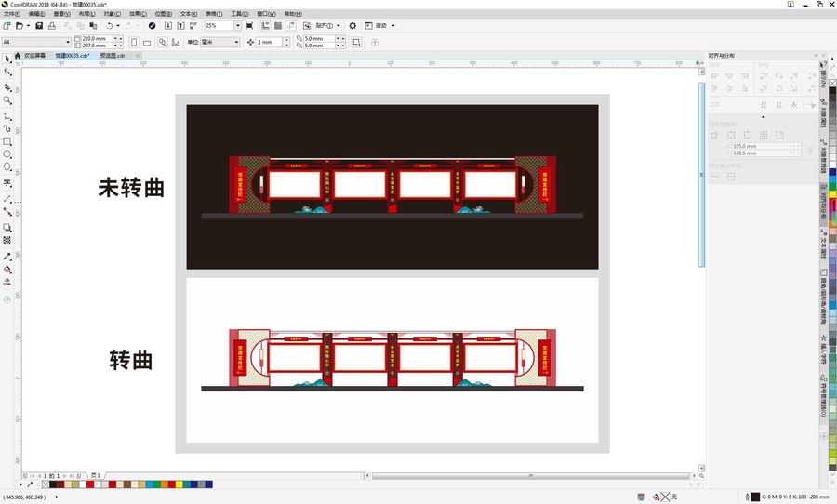Select the Rectangle tool in toolbox
Image resolution: width=837 pixels, height=504 pixels.
pos(7,141)
